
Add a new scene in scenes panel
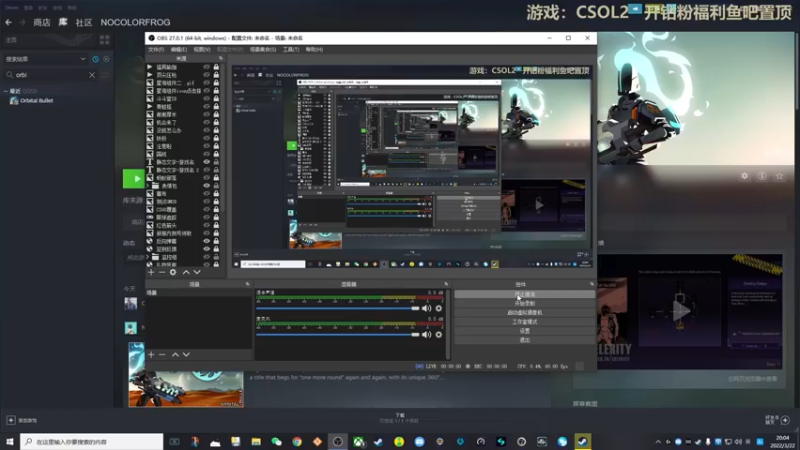(151, 355)
